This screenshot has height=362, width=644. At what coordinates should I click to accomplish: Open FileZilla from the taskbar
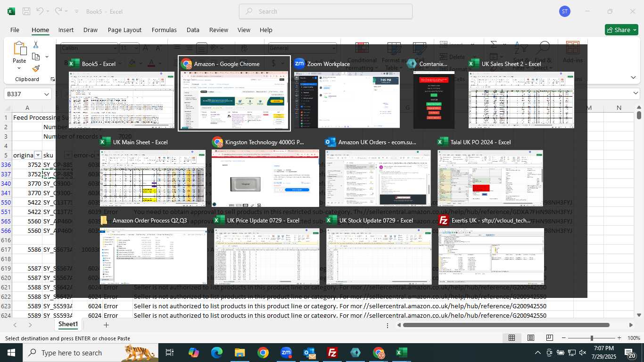333,353
